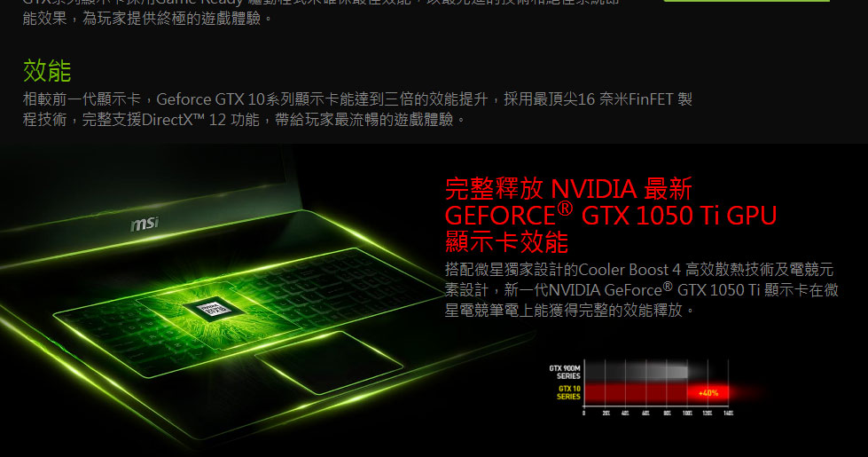868x457 pixels.
Task: Click the gray GTX 900M performance bar
Action: [636, 371]
